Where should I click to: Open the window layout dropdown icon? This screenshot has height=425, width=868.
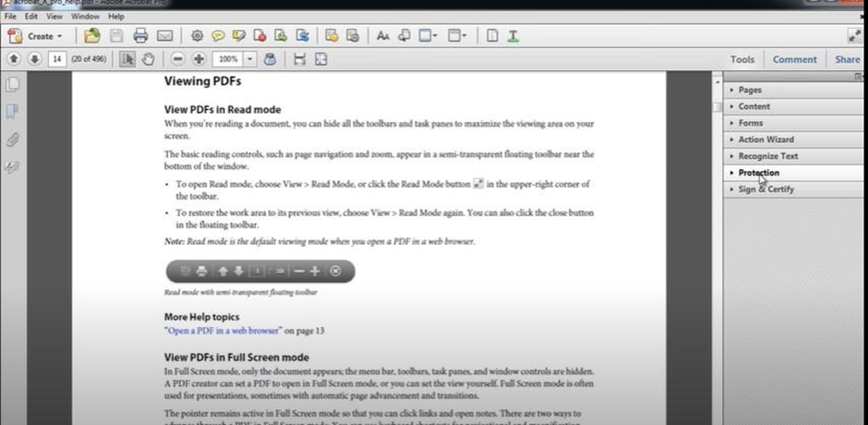click(x=457, y=37)
